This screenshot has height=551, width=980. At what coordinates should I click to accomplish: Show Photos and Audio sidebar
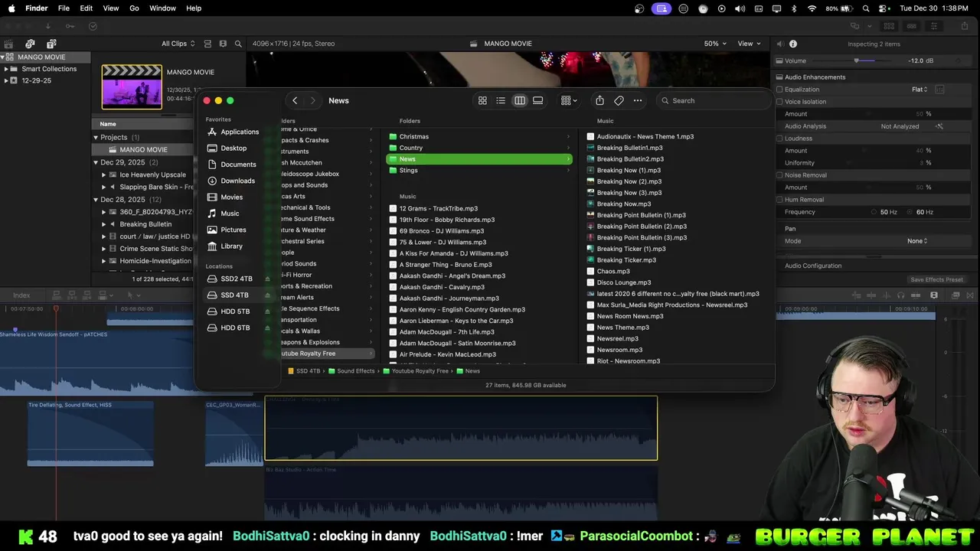click(x=30, y=44)
